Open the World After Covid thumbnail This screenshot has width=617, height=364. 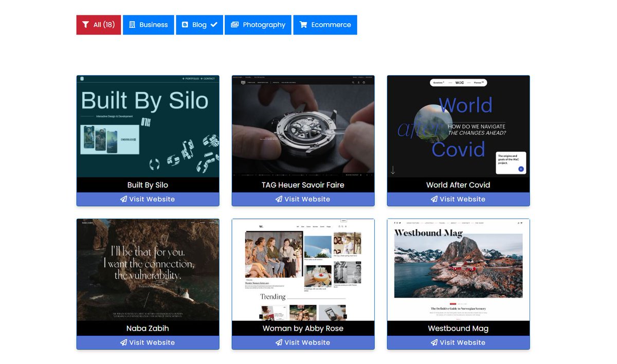tap(459, 126)
